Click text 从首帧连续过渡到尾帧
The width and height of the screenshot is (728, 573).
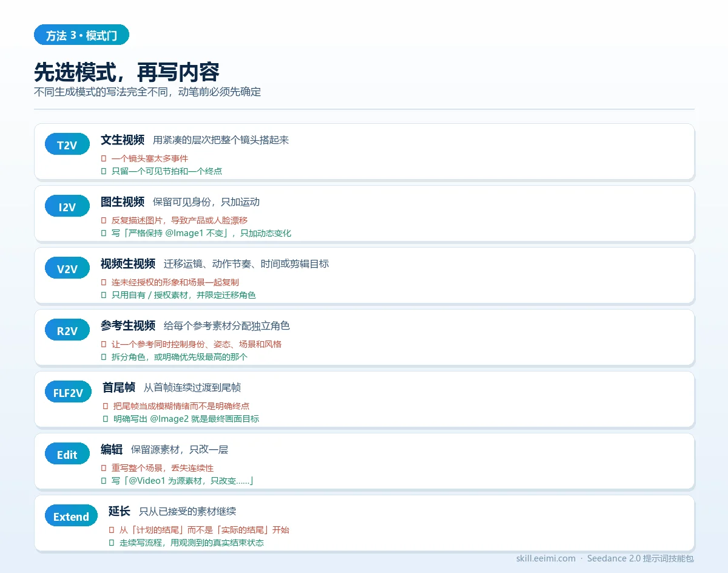click(192, 387)
